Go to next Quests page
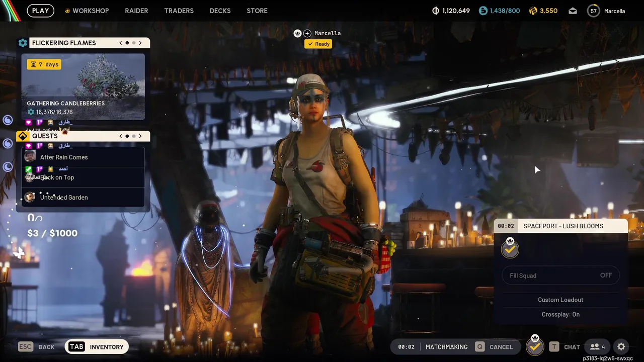This screenshot has width=644, height=362. (140, 136)
